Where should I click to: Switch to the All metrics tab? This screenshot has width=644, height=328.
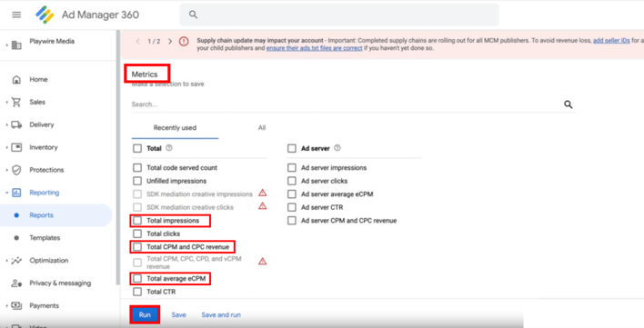coord(262,128)
